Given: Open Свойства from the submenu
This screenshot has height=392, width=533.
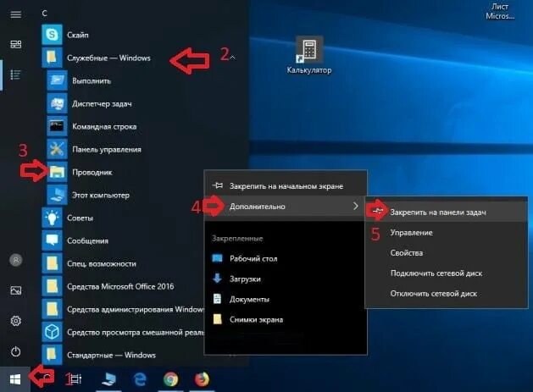Looking at the screenshot, I should click(447, 253).
